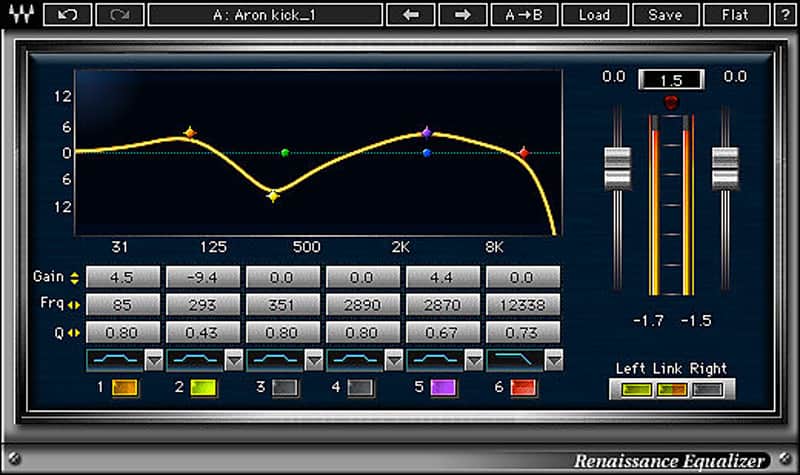The width and height of the screenshot is (800, 475).
Task: Click band 2 bell filter shape icon
Action: (195, 360)
